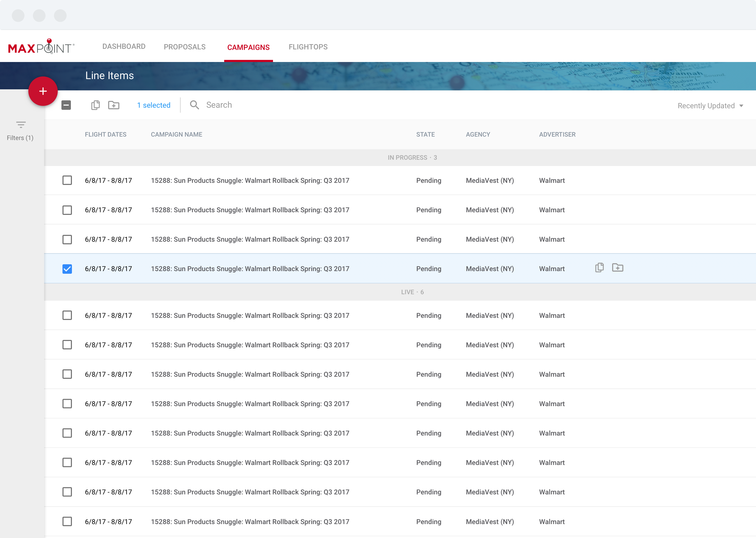Click add-to-folder icon in top toolbar
The height and width of the screenshot is (538, 756).
(x=114, y=105)
